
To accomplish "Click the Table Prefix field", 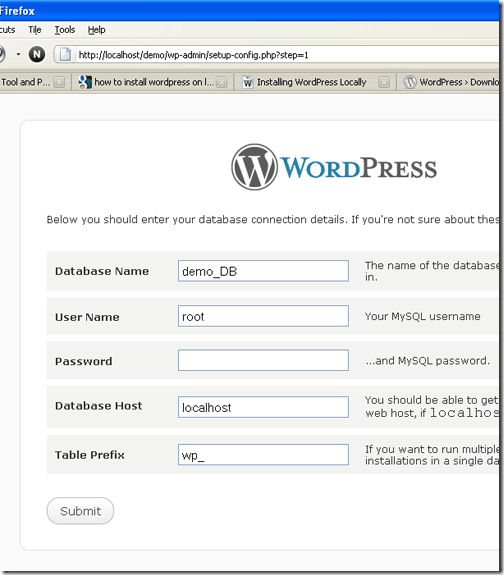I will click(263, 455).
